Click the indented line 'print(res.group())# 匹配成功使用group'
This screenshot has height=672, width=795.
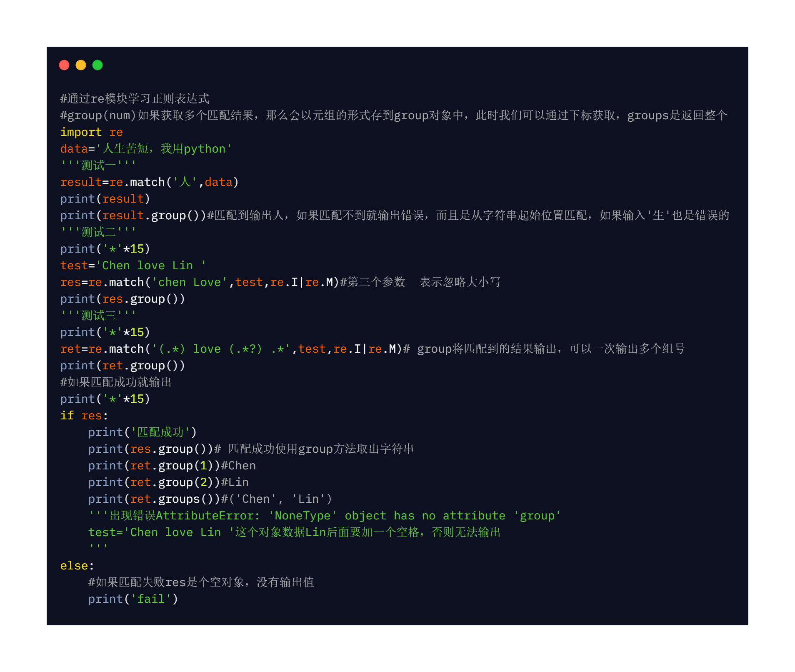coord(251,449)
